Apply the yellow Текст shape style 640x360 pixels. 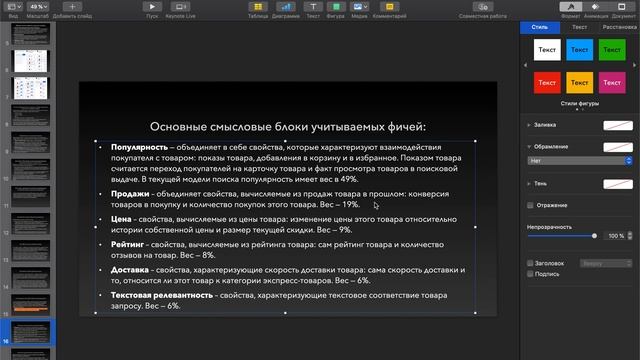click(580, 82)
